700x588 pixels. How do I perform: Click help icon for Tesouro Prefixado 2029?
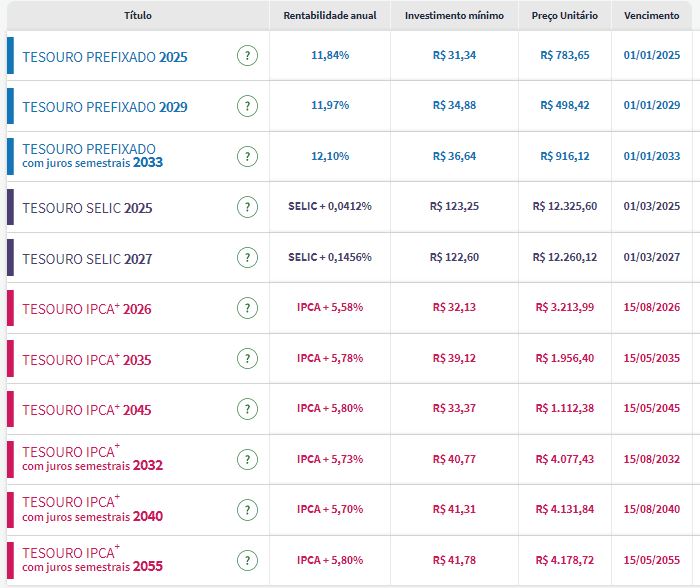[x=247, y=106]
